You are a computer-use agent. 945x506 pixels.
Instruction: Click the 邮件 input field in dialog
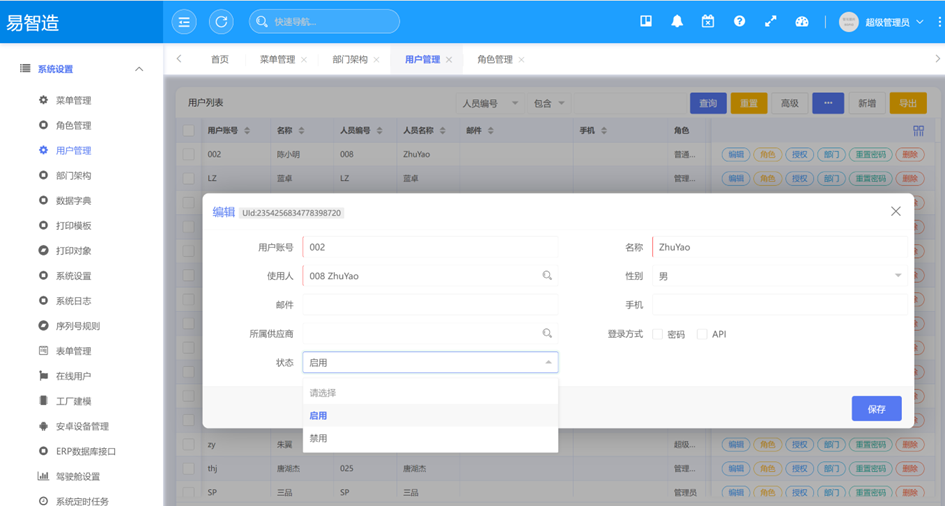[x=430, y=305]
